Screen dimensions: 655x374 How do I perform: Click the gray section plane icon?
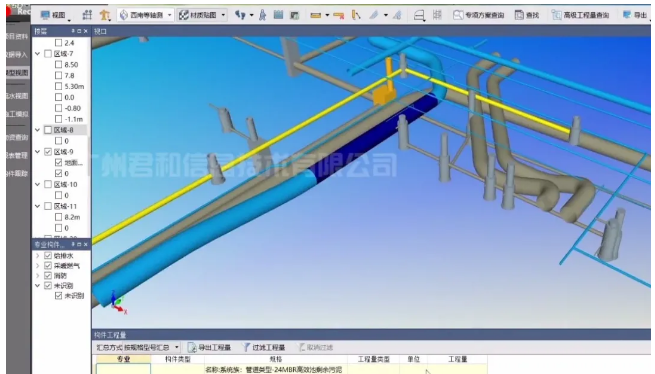coord(374,15)
